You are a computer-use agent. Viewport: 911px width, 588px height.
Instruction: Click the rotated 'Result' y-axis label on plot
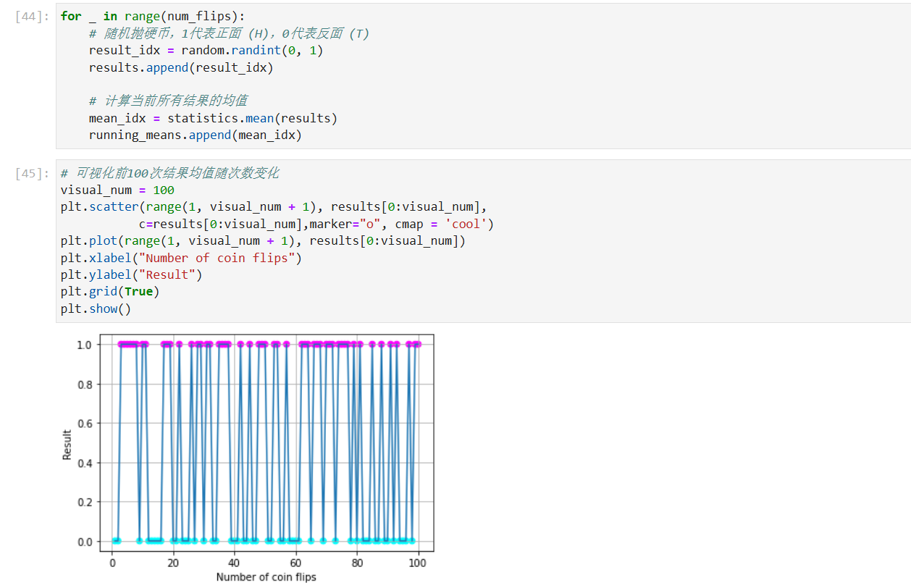click(67, 444)
